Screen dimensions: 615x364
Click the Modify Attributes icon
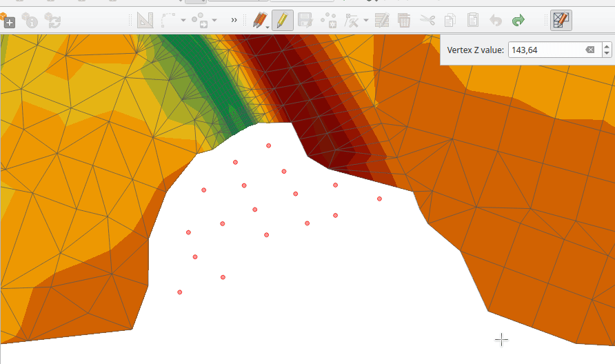tap(382, 21)
